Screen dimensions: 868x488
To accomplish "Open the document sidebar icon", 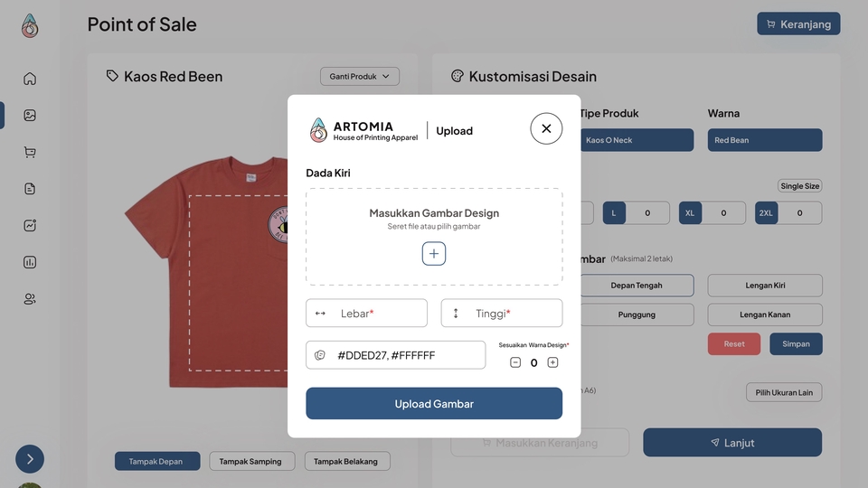I will click(x=30, y=189).
